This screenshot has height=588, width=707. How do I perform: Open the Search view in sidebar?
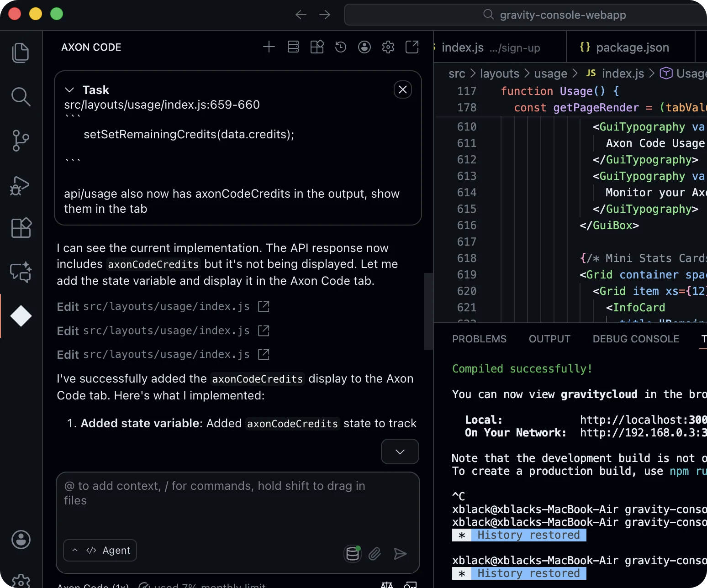click(x=21, y=97)
